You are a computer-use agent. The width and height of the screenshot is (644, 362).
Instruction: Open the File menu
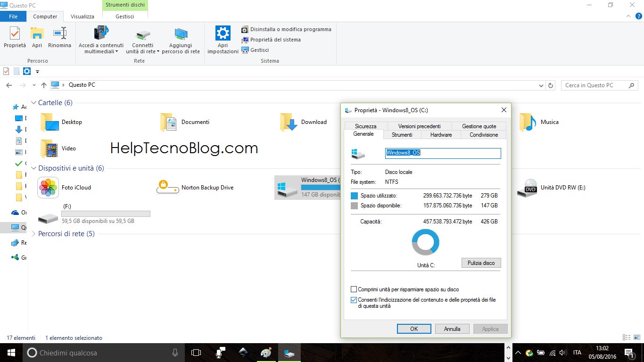click(x=13, y=16)
